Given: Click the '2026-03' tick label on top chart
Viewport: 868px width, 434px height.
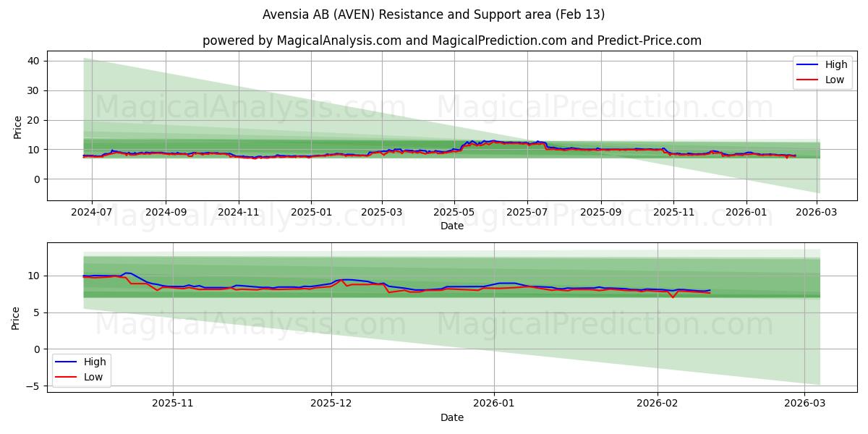Looking at the screenshot, I should click(816, 213).
